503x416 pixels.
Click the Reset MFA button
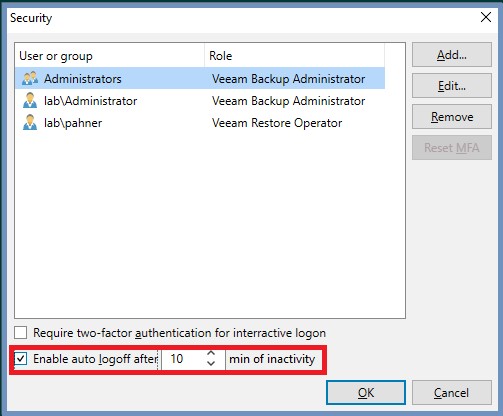452,148
